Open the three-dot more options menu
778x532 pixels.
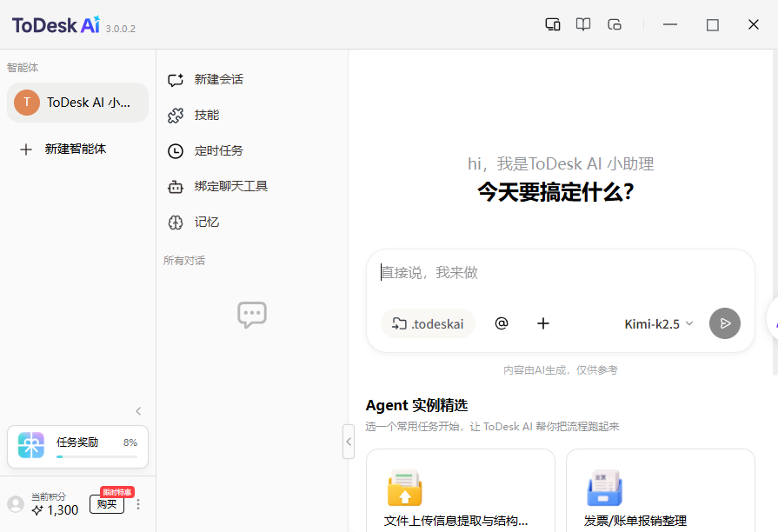tap(138, 504)
